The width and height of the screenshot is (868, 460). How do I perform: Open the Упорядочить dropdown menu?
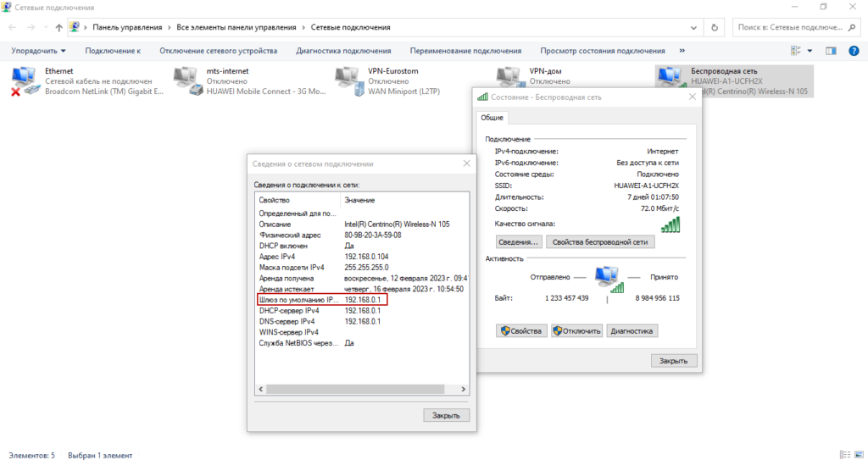pos(38,51)
